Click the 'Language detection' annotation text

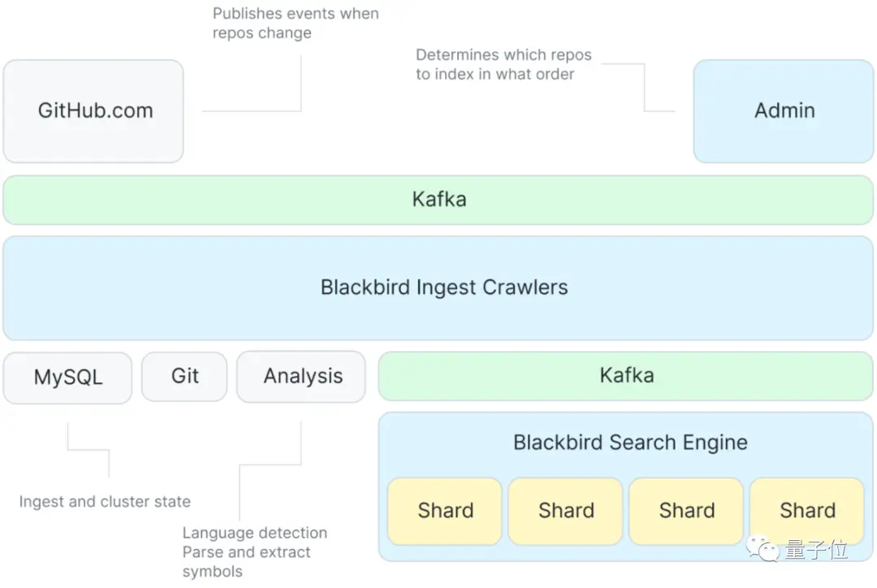click(x=254, y=533)
